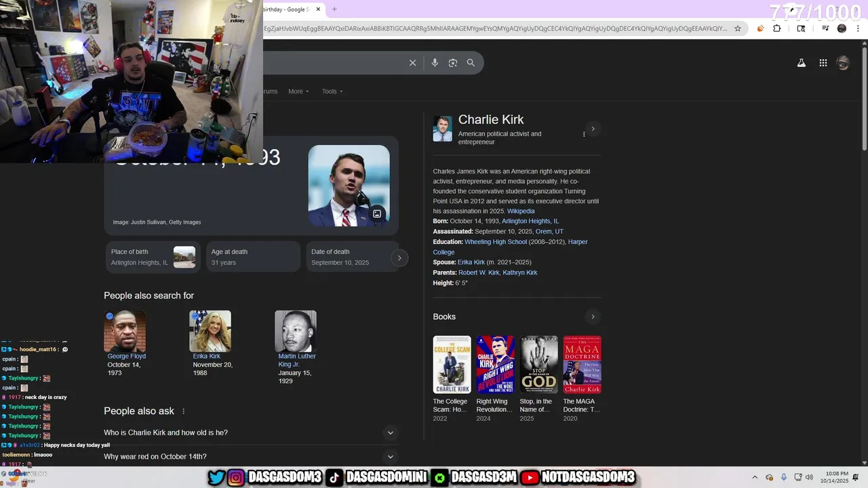Image resolution: width=868 pixels, height=488 pixels.
Task: Open the Google account avatar on the page
Action: point(843,63)
